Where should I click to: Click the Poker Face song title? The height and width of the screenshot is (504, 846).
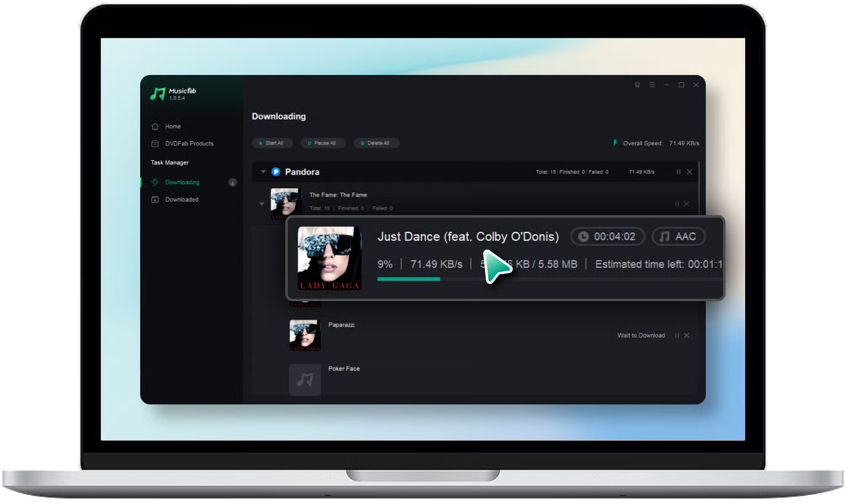click(x=344, y=369)
